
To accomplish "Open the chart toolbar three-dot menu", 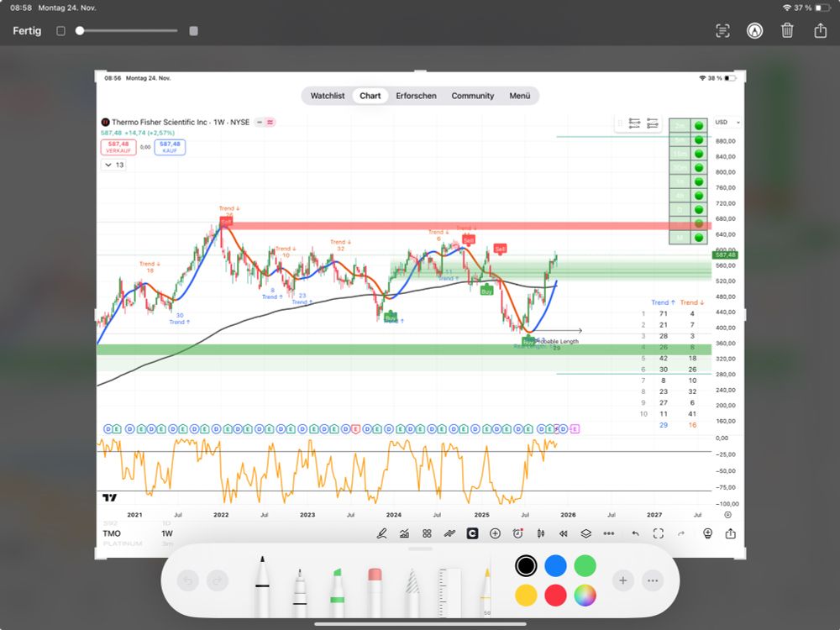I will (x=608, y=533).
